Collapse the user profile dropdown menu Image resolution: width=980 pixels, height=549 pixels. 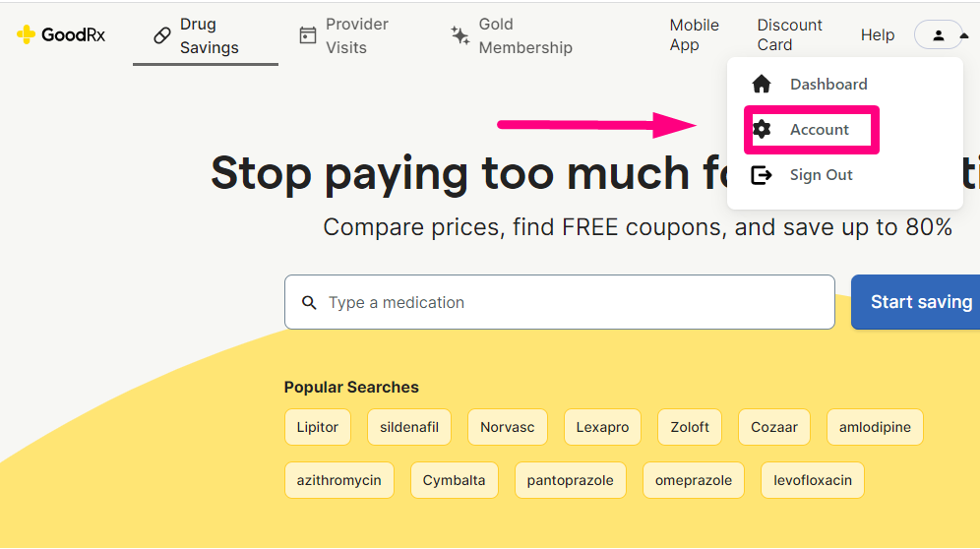[938, 35]
